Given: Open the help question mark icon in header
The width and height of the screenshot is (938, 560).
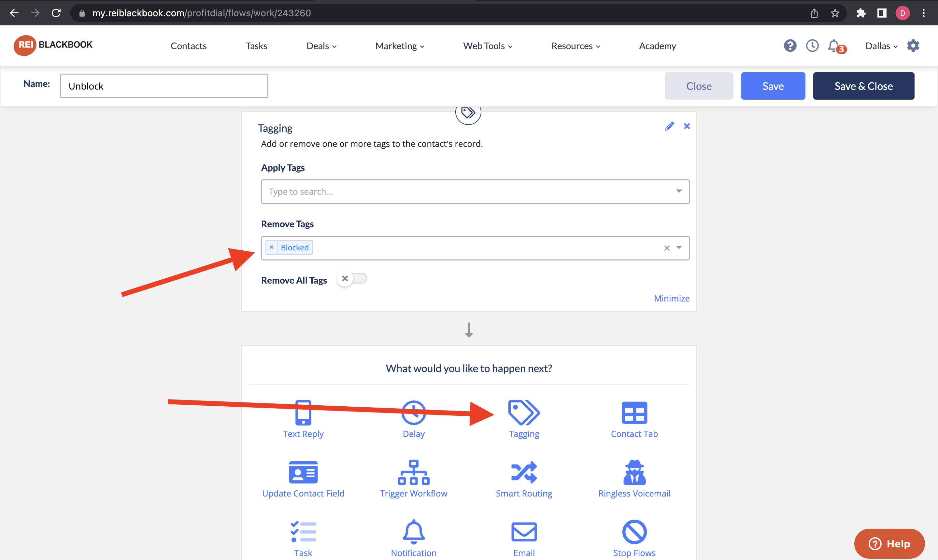Looking at the screenshot, I should tap(790, 46).
